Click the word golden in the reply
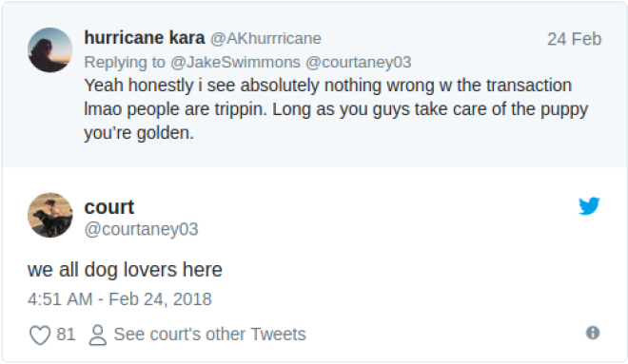The width and height of the screenshot is (628, 364). coord(165,133)
